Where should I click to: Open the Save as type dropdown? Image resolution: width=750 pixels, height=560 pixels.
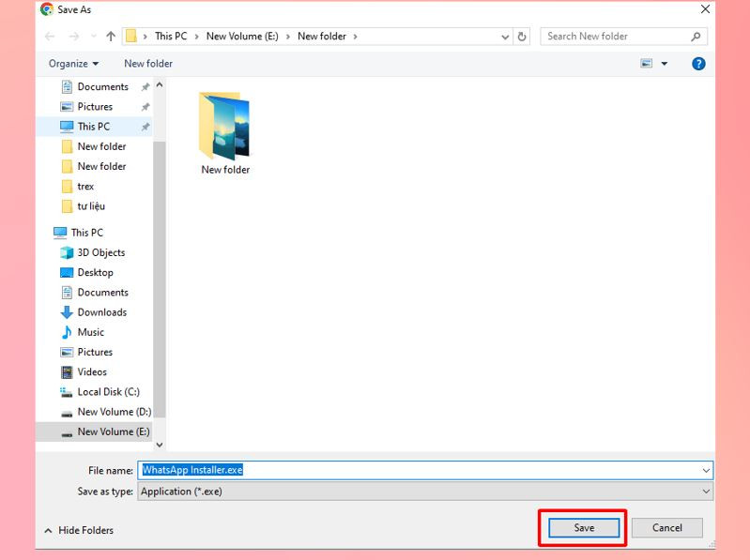click(425, 492)
